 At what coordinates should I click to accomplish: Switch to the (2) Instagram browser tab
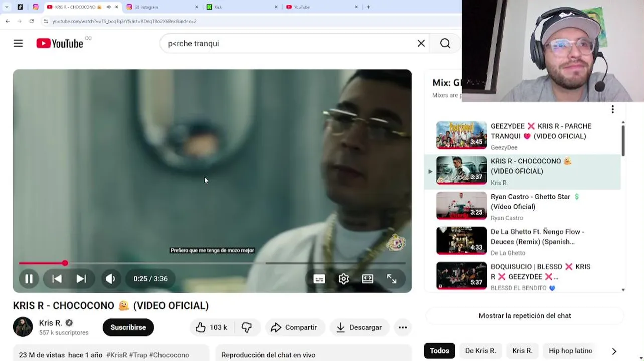coord(162,7)
